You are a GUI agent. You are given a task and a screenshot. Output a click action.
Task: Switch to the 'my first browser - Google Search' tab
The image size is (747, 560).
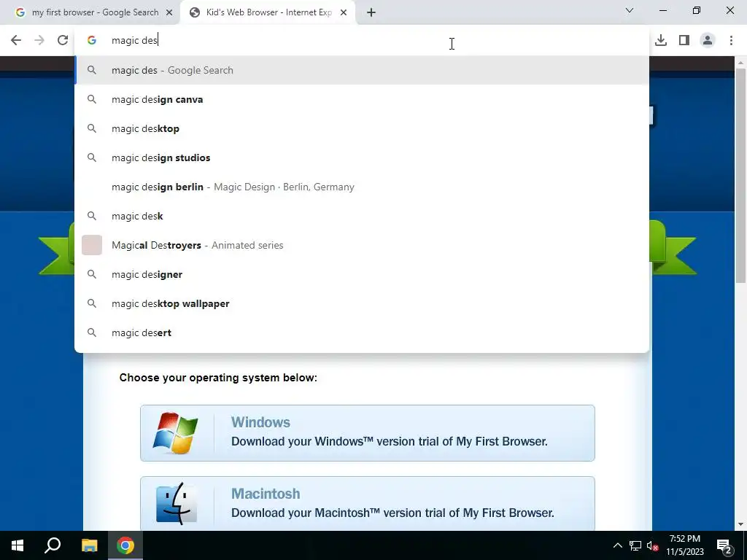[90, 12]
